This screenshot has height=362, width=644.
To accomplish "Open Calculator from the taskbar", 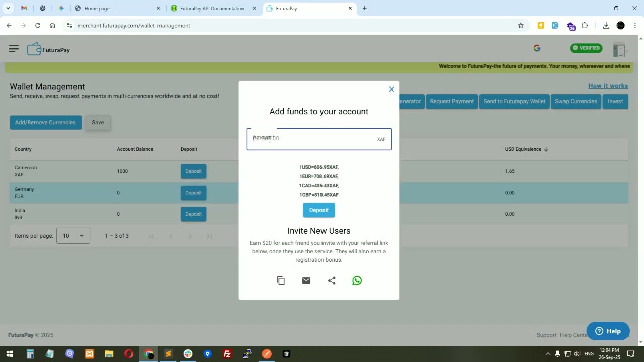I will point(30,354).
